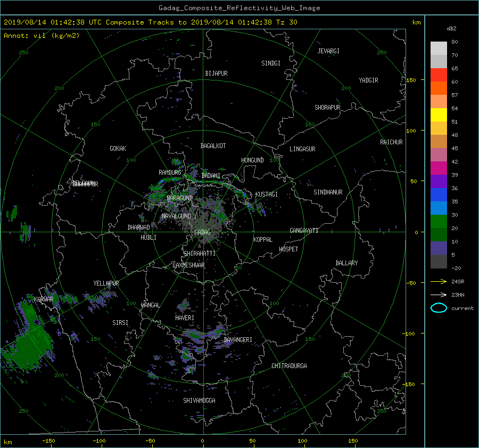The height and width of the screenshot is (448, 479).
Task: Click the RAMDURG city label
Action: pyautogui.click(x=170, y=173)
